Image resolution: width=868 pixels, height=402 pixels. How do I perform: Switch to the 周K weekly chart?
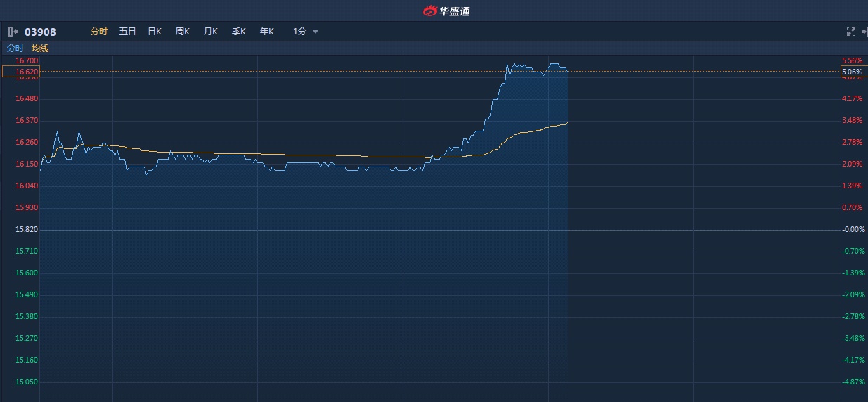(x=183, y=32)
